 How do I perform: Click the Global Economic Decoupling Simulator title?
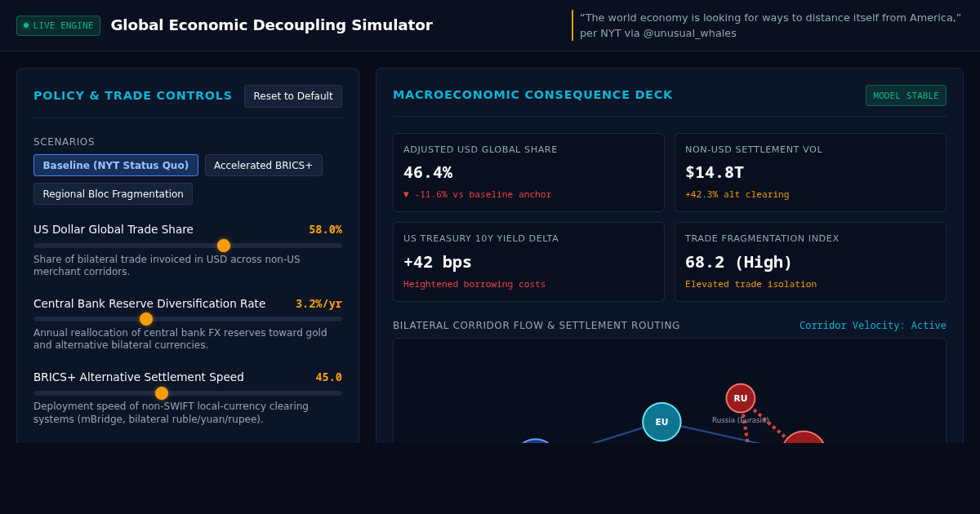(x=272, y=25)
